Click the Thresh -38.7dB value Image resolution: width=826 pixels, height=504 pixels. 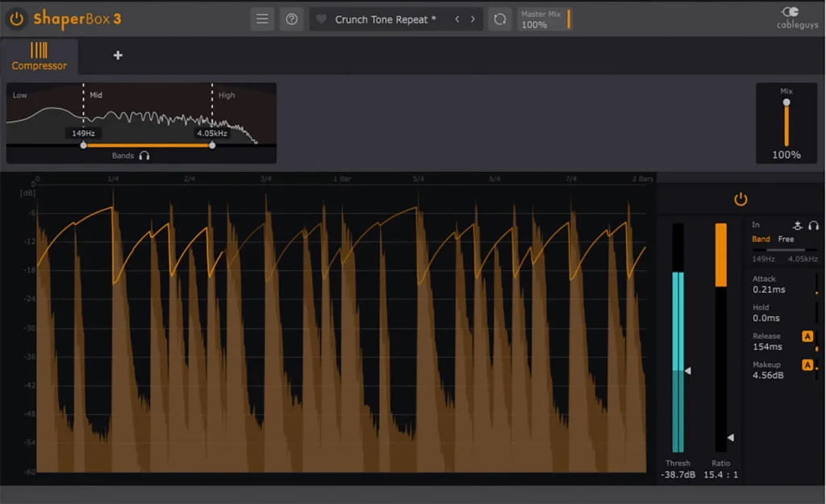(x=678, y=474)
